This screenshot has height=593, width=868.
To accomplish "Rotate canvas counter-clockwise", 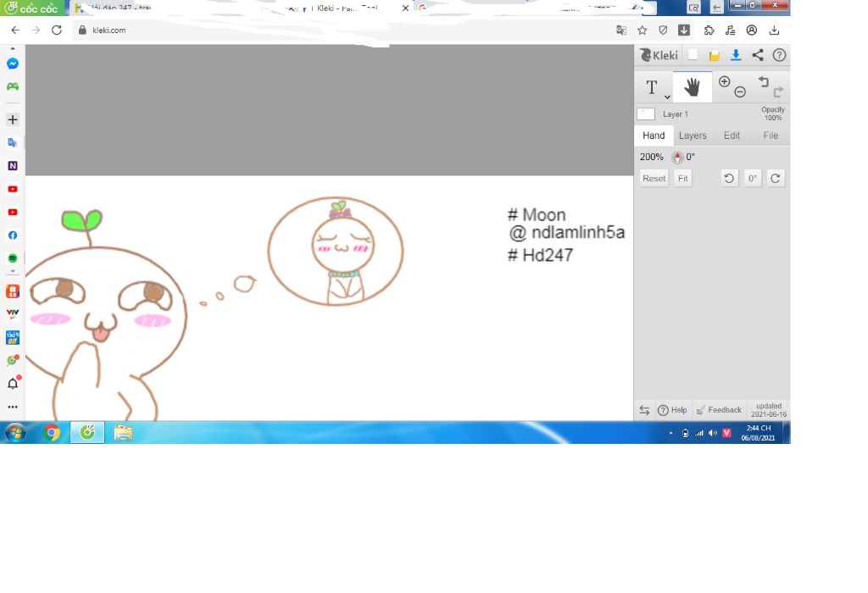I will tap(729, 178).
